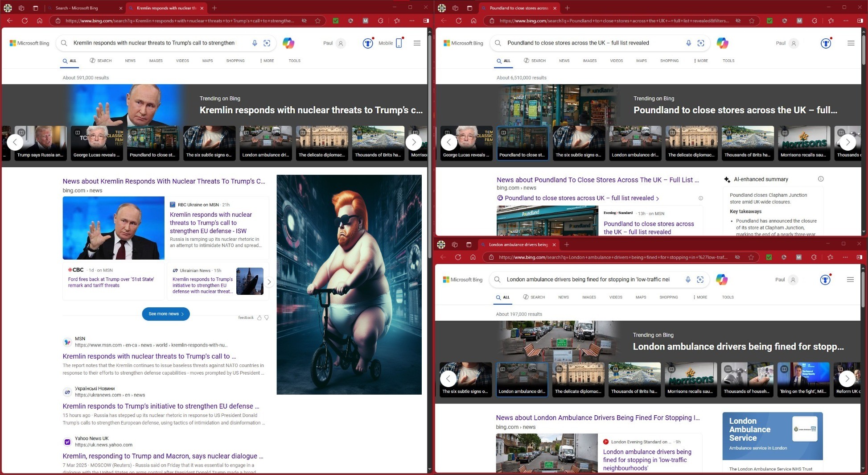Open the hamburger menu in the London ambulance window
This screenshot has height=475, width=868.
point(850,280)
